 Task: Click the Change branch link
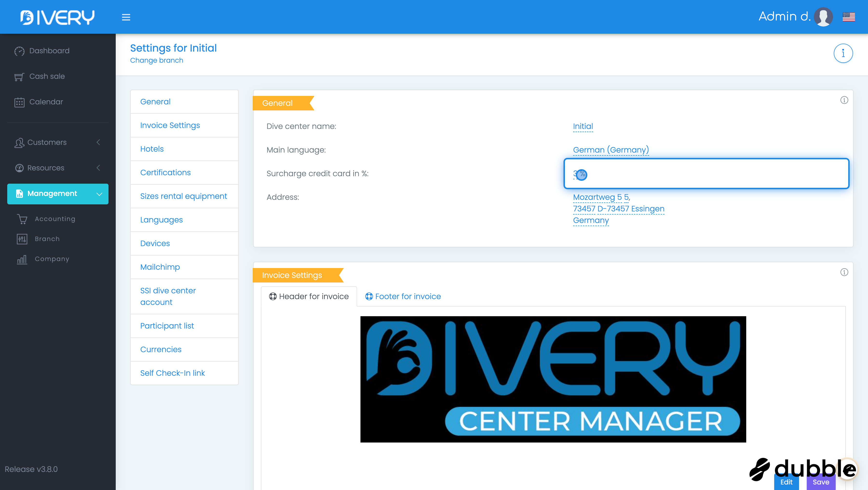click(x=157, y=60)
